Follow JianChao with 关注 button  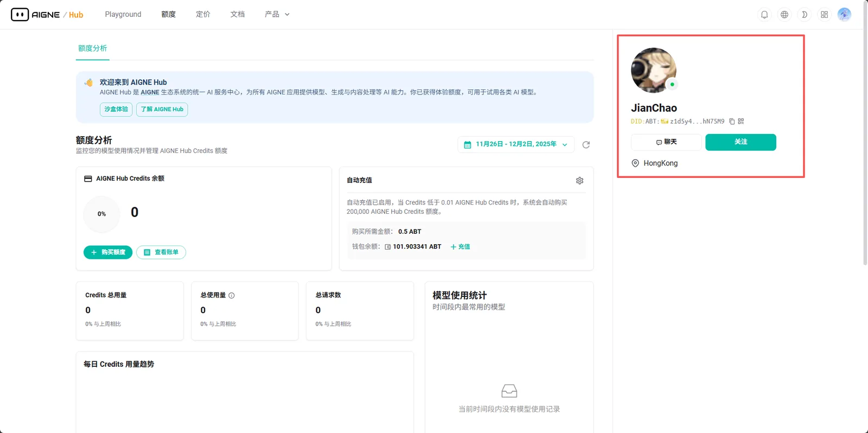coord(741,142)
